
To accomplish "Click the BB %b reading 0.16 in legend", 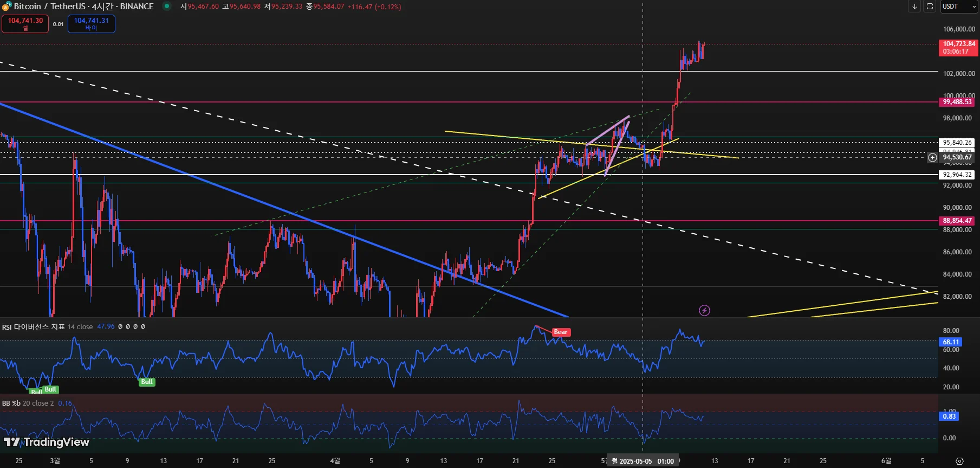I will point(65,403).
